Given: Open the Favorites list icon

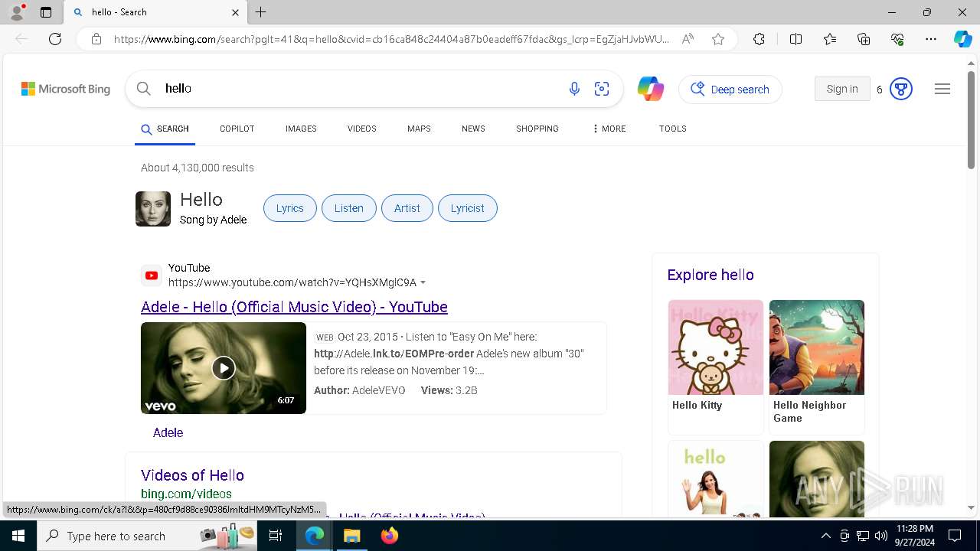Looking at the screenshot, I should (830, 39).
